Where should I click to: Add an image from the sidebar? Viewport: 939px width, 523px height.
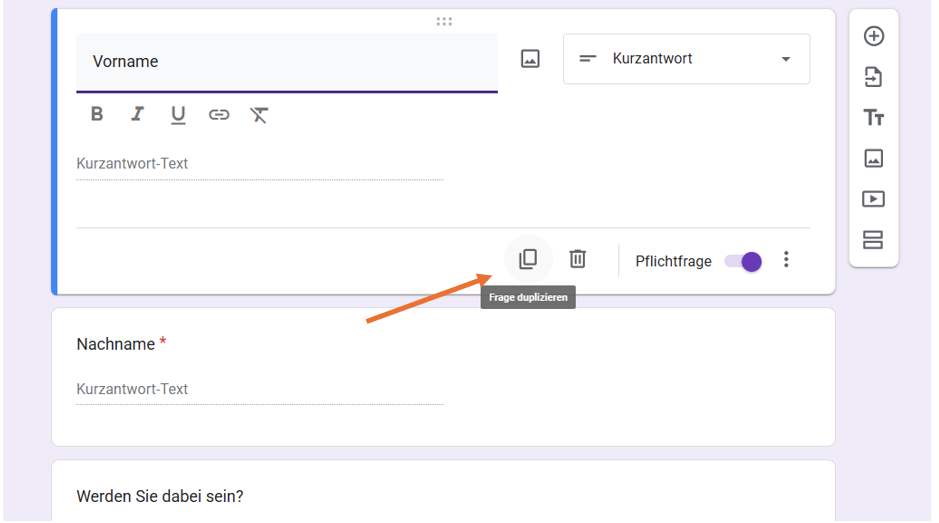(x=873, y=158)
